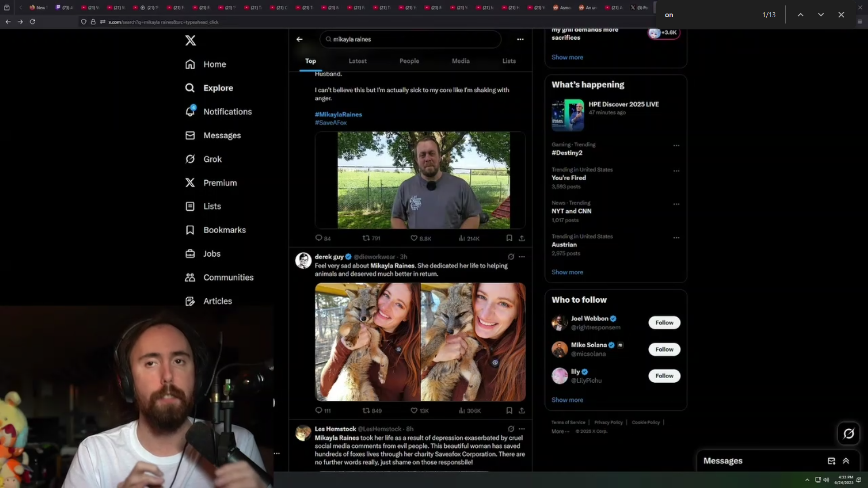Follow Joel Webbon
The height and width of the screenshot is (488, 868).
tap(664, 323)
